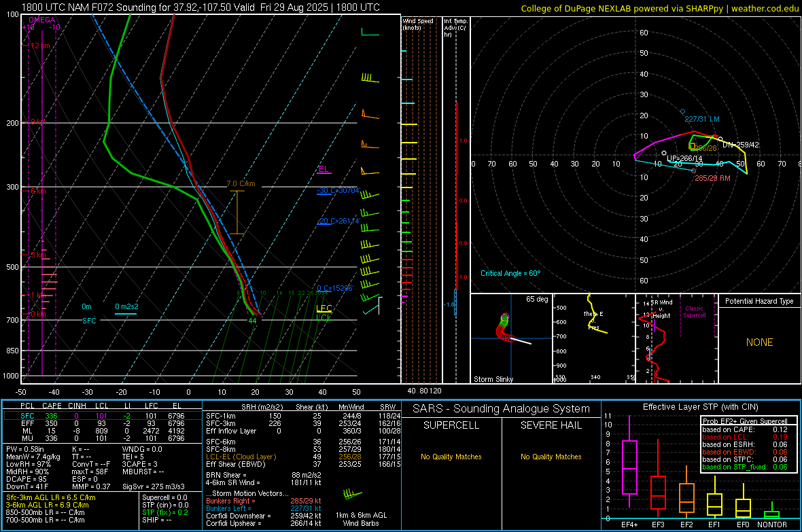The image size is (802, 532).
Task: Select the SFC parcel row in table
Action: click(x=103, y=416)
